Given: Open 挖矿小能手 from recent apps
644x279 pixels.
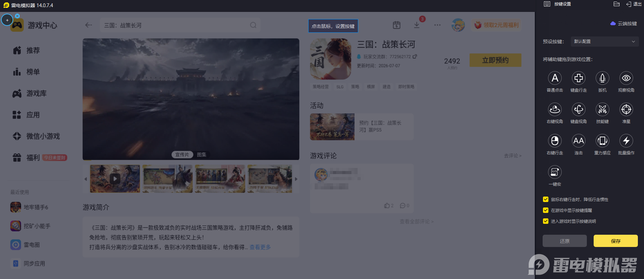Looking at the screenshot, I should [x=31, y=226].
